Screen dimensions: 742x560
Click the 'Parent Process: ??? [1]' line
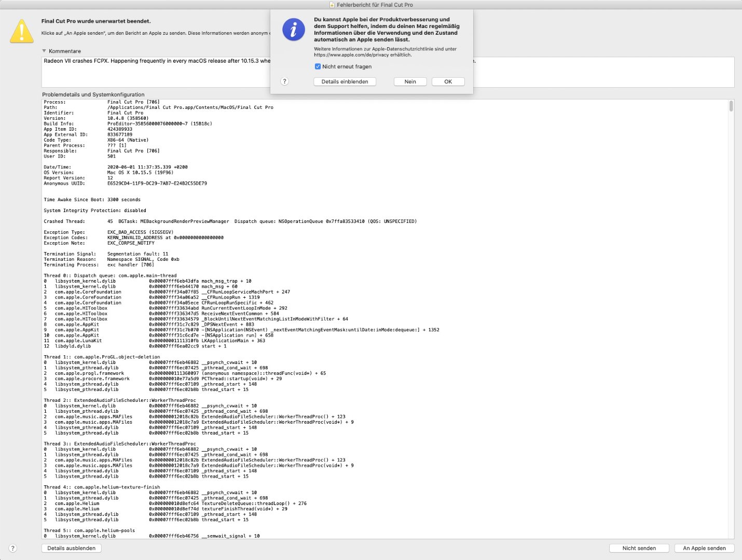pos(85,146)
